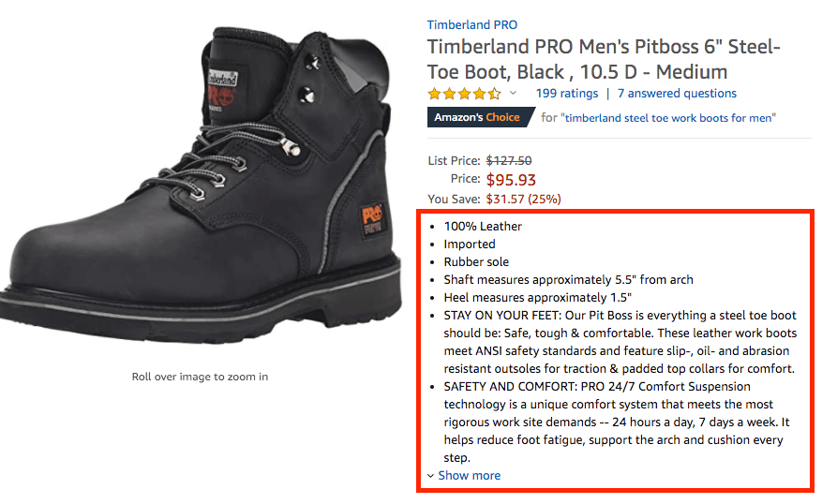Screen dimensions: 837x504
Task: Click the "Rubber sole" feature bullet
Action: click(476, 261)
